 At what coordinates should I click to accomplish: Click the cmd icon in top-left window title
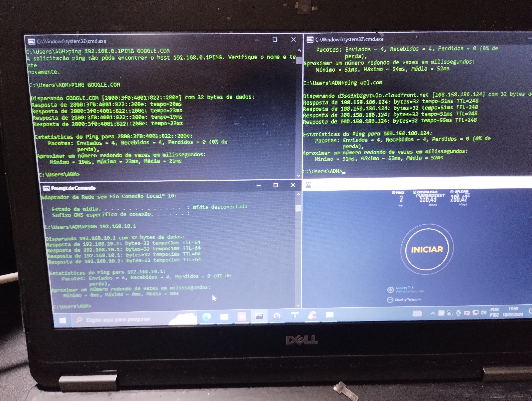click(32, 42)
